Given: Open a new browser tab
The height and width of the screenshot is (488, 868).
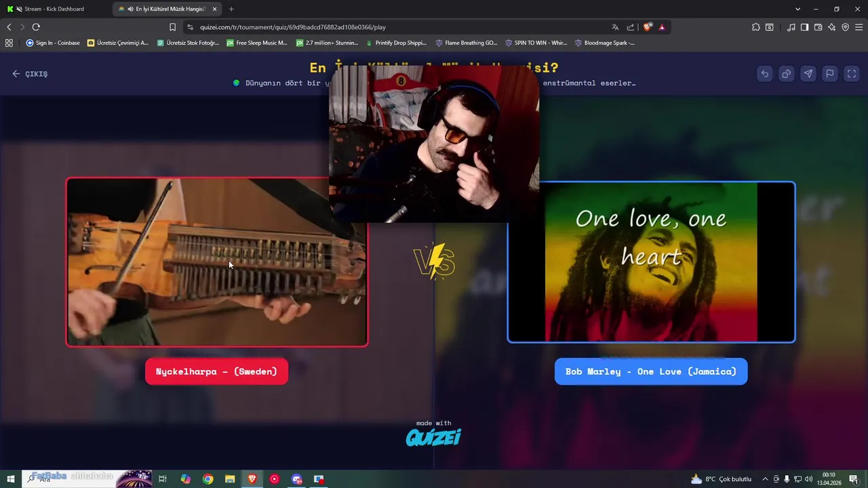Looking at the screenshot, I should tap(231, 9).
